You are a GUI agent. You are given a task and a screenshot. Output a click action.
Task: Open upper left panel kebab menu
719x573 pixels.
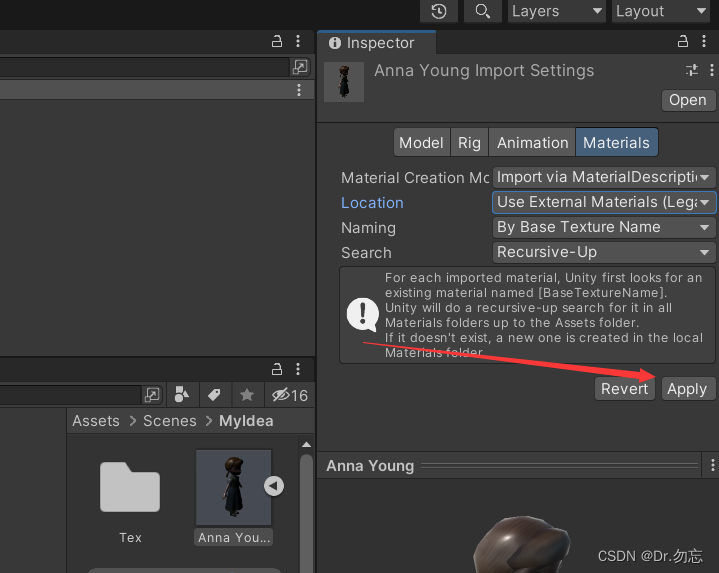[x=298, y=42]
